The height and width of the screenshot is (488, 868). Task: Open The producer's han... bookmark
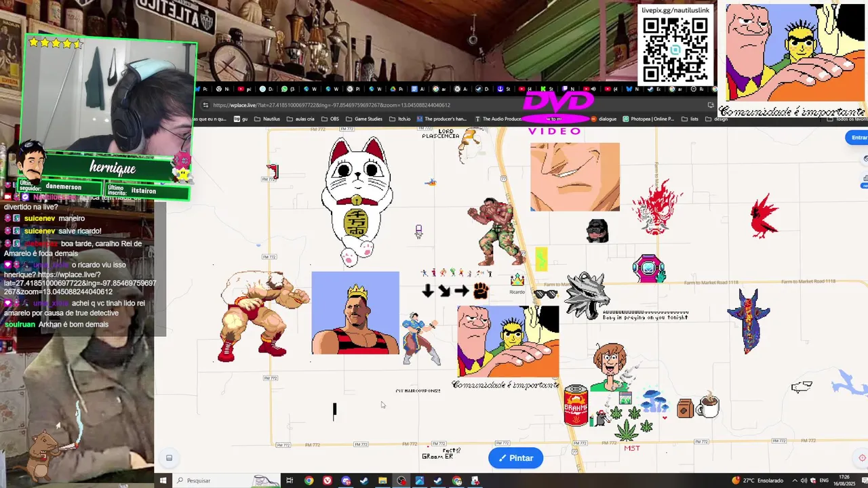441,119
